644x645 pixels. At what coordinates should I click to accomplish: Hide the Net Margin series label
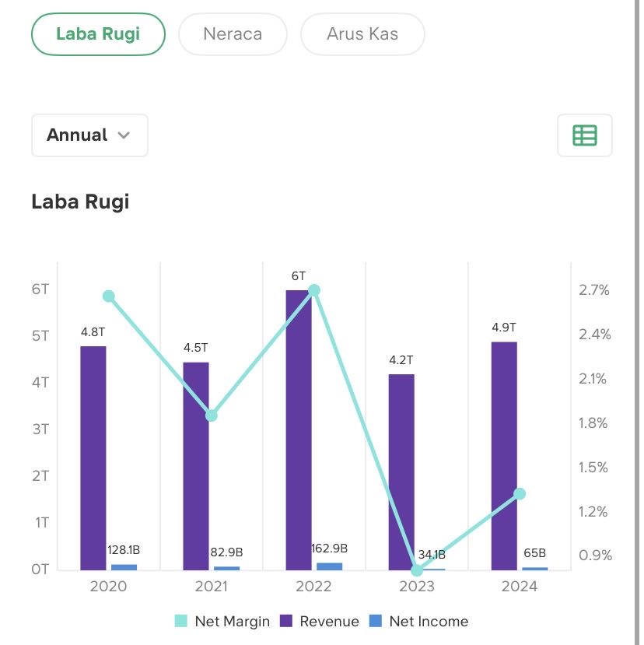click(232, 621)
